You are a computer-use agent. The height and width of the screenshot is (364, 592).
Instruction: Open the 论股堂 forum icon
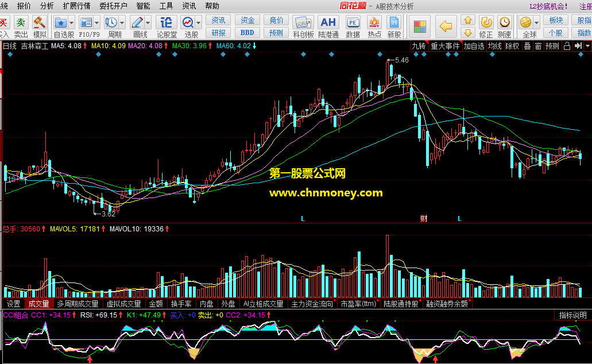coord(167,22)
